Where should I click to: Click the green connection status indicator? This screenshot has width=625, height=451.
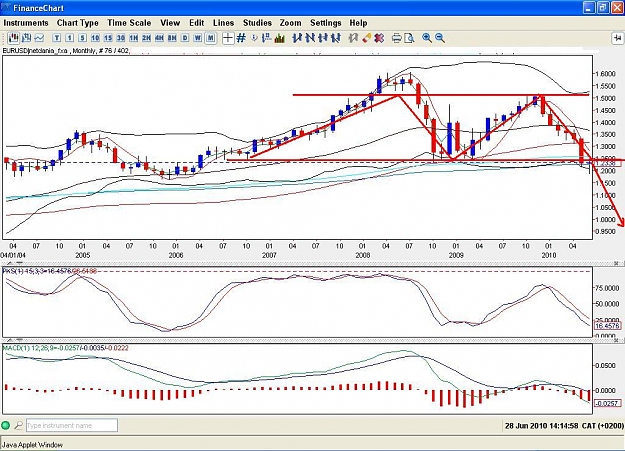(6, 425)
